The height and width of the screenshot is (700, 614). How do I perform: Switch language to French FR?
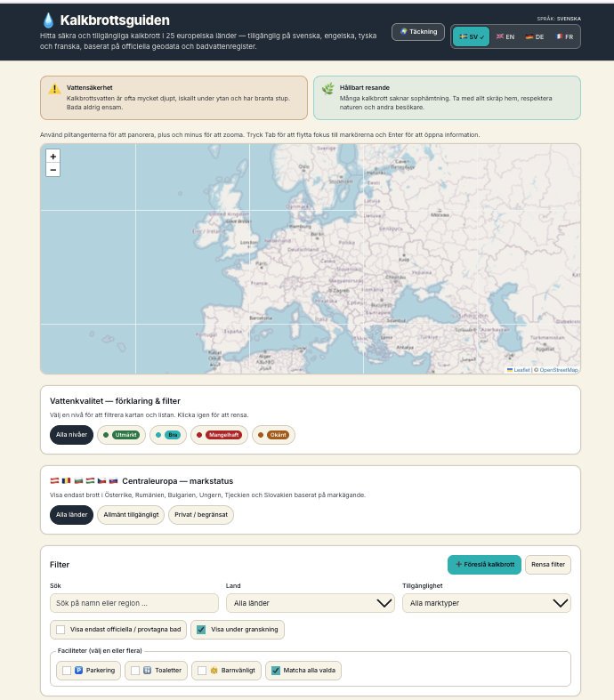564,36
